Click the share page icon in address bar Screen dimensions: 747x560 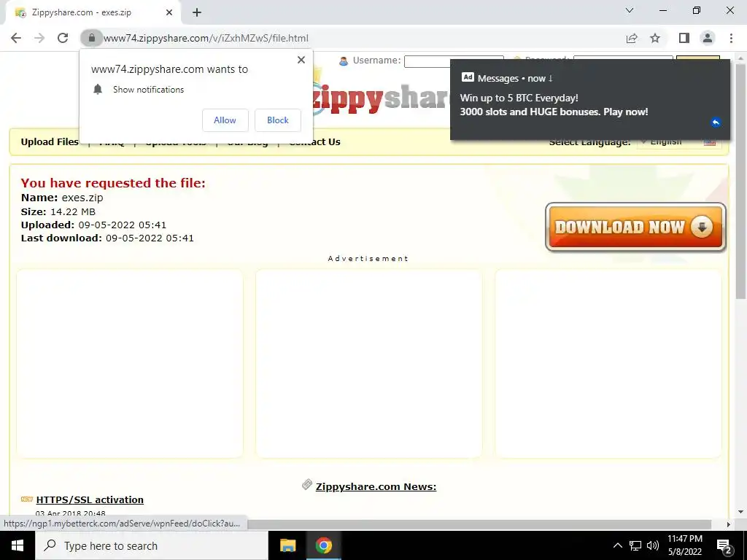coord(632,38)
